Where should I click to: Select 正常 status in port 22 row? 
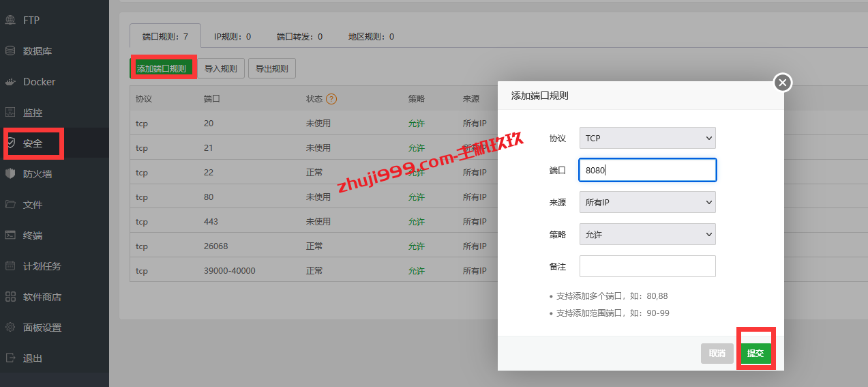click(x=314, y=172)
